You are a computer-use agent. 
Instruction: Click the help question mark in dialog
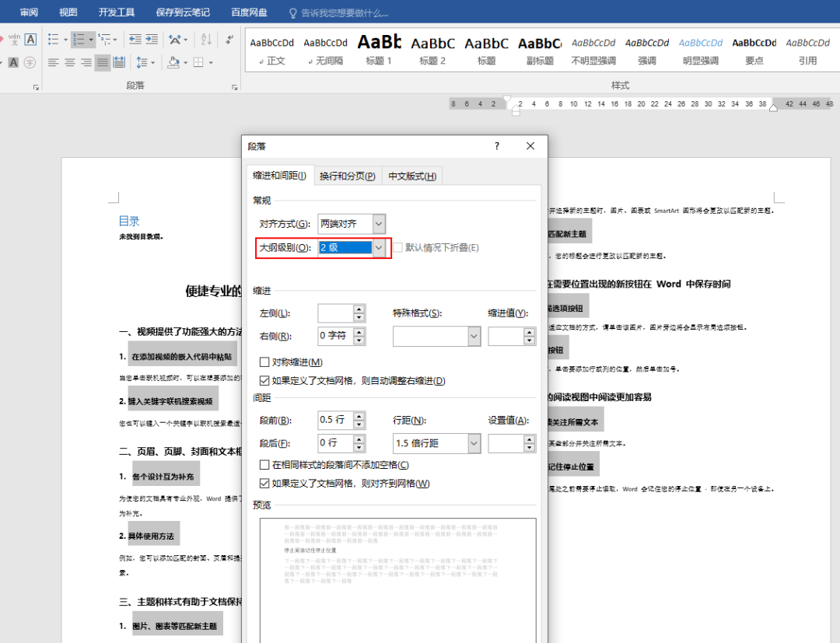coord(497,146)
